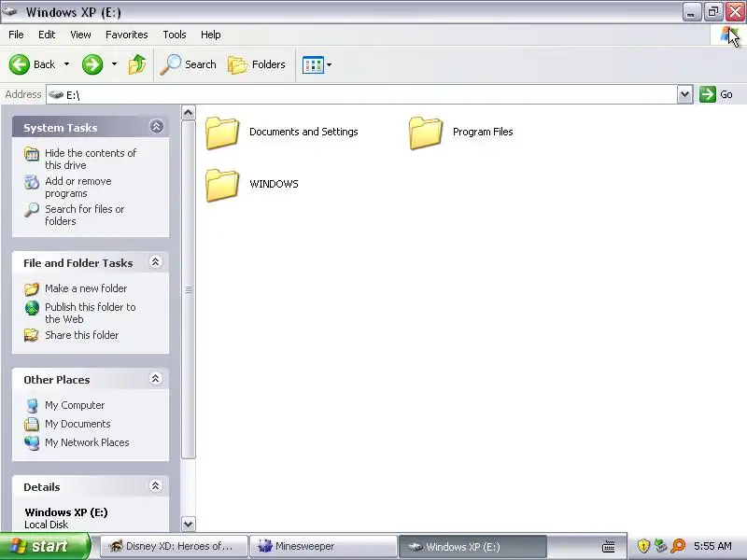Click Add or remove programs link
The image size is (747, 560).
click(x=78, y=188)
